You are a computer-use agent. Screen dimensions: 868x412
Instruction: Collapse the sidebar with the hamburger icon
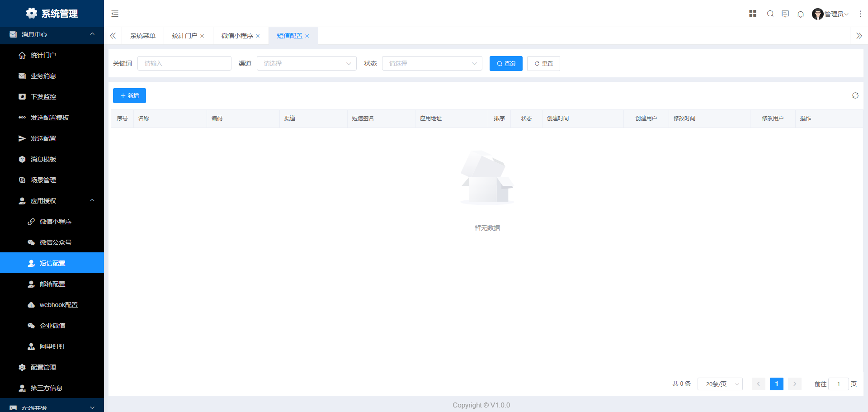[x=115, y=14]
